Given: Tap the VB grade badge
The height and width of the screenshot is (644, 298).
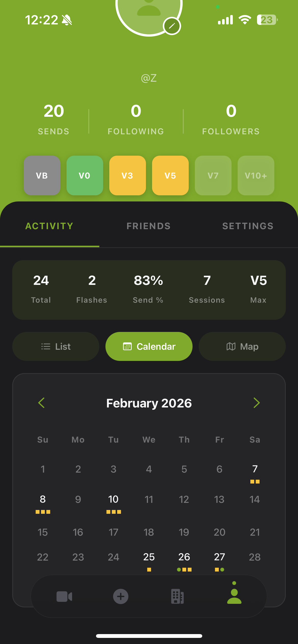Looking at the screenshot, I should (42, 175).
